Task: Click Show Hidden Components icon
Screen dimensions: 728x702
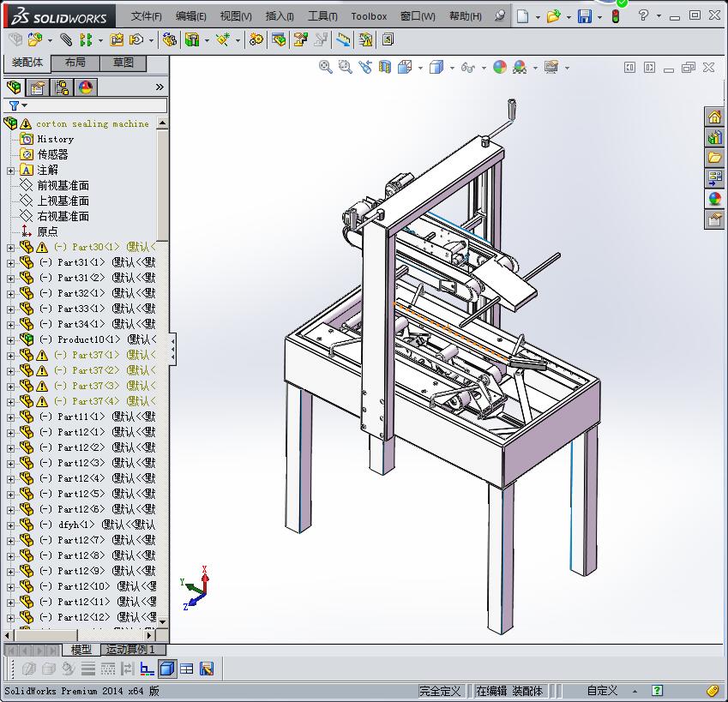Action: [x=170, y=40]
